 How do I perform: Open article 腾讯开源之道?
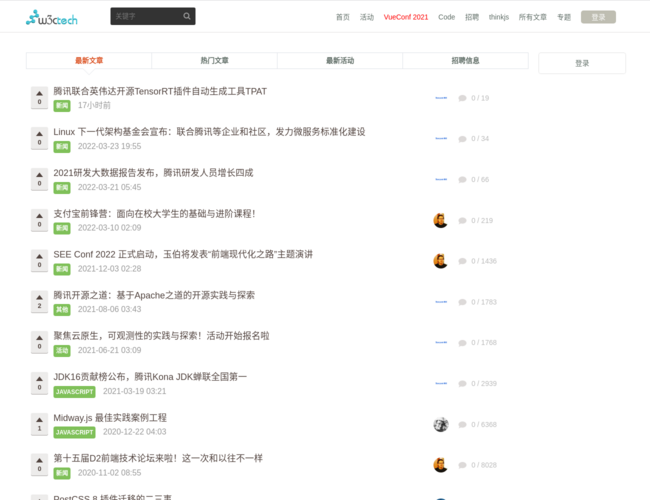154,295
